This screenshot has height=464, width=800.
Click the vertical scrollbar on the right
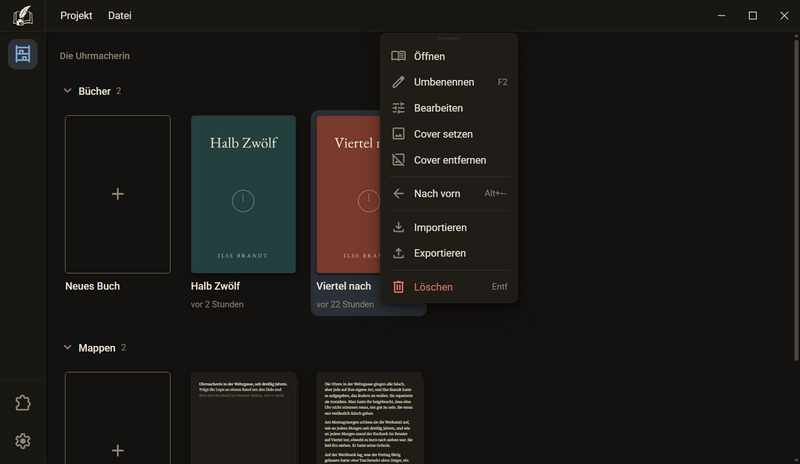[x=796, y=199]
